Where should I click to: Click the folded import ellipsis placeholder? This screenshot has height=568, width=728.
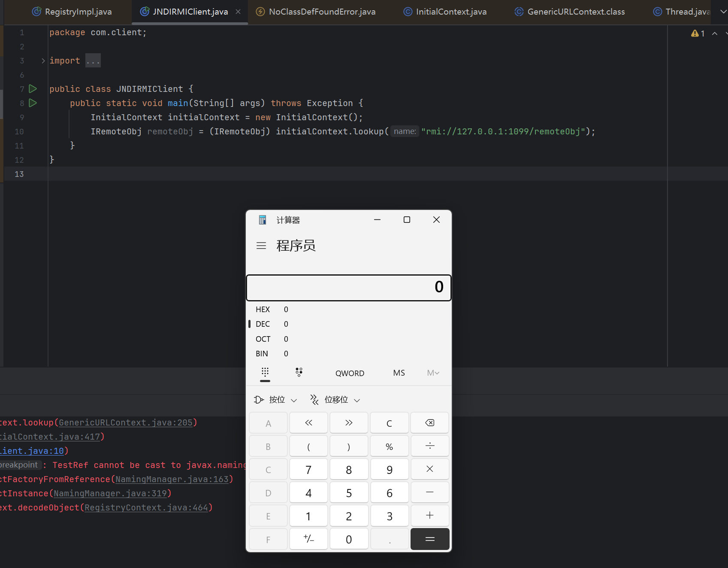(x=93, y=61)
